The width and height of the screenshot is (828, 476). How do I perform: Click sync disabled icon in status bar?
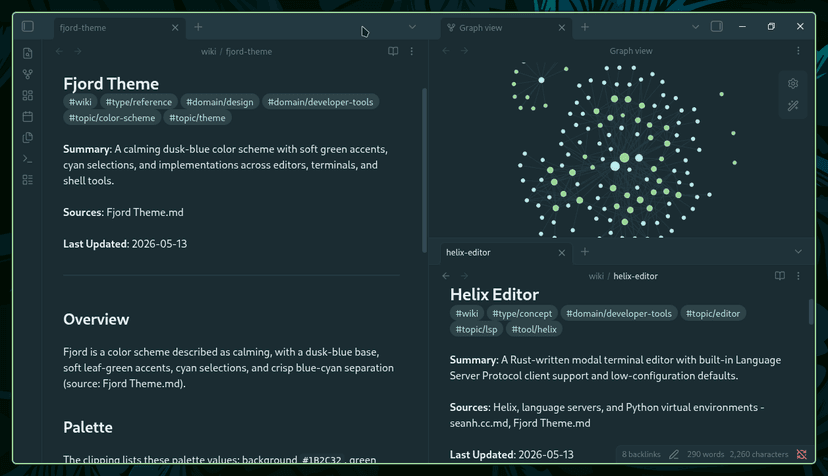(802, 454)
